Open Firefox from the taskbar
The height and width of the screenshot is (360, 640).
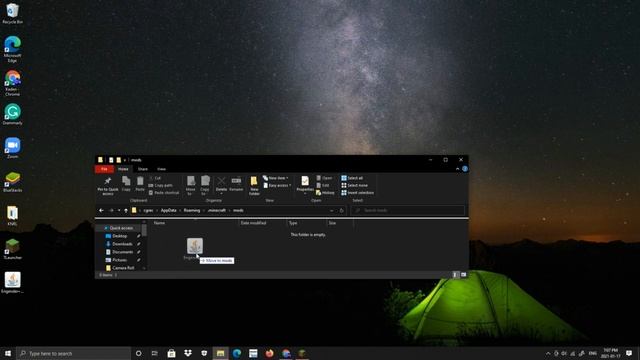(x=269, y=353)
